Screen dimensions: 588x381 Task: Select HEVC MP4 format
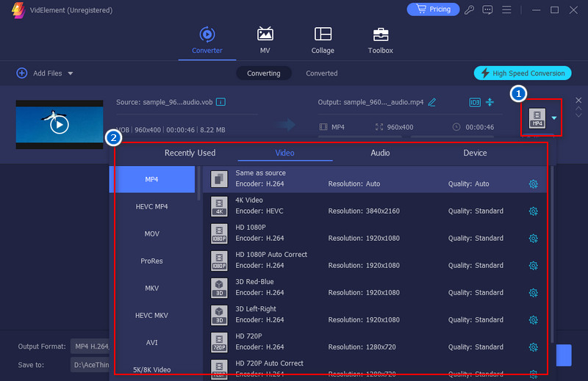coord(152,206)
